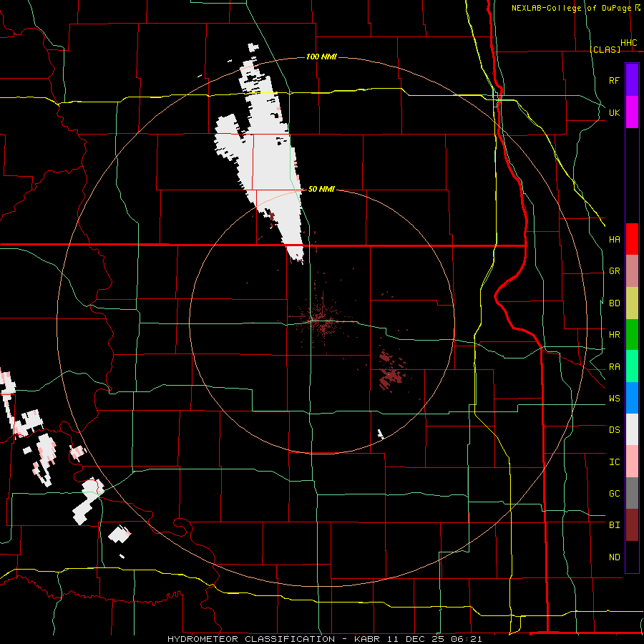Click the RF legend label

coord(614,80)
